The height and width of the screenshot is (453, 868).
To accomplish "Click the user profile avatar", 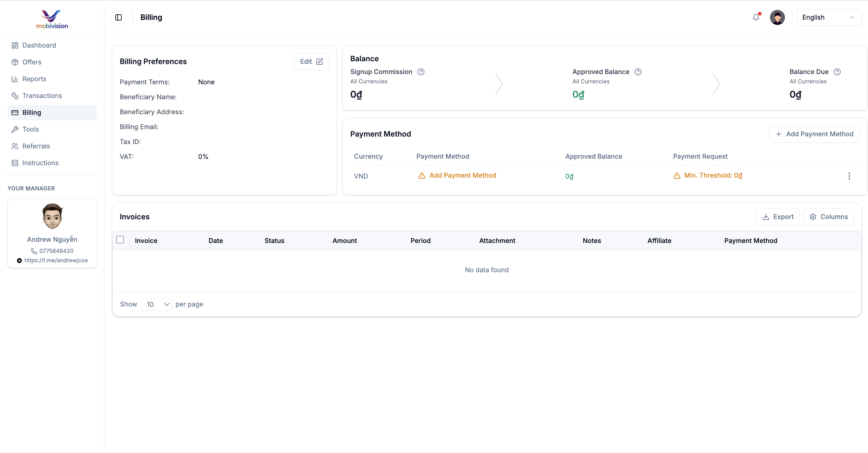I will coord(777,17).
